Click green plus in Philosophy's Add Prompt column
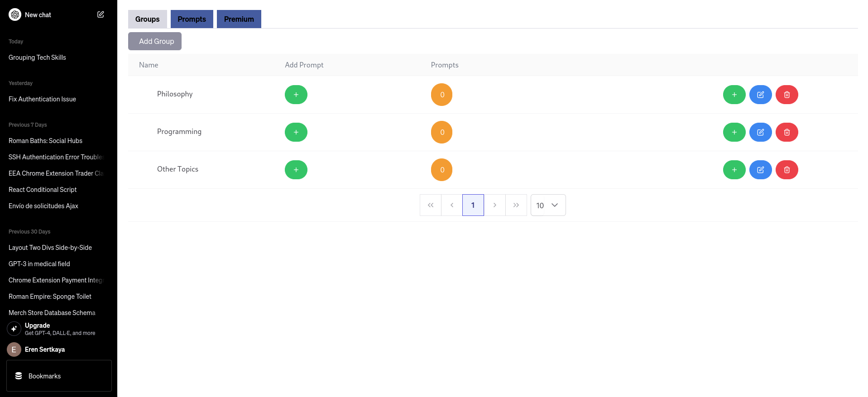 pyautogui.click(x=296, y=95)
